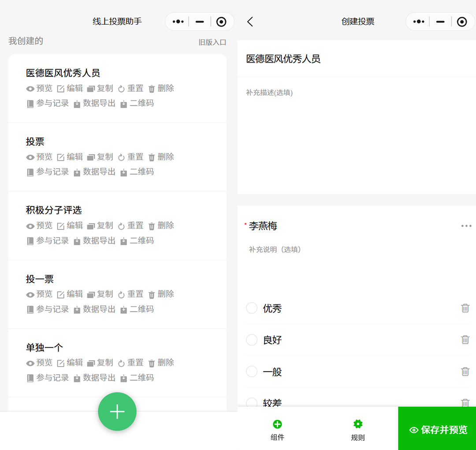Open the three-dot menu beside 李燕梅
Viewport: 476px width, 450px height.
pos(466,226)
